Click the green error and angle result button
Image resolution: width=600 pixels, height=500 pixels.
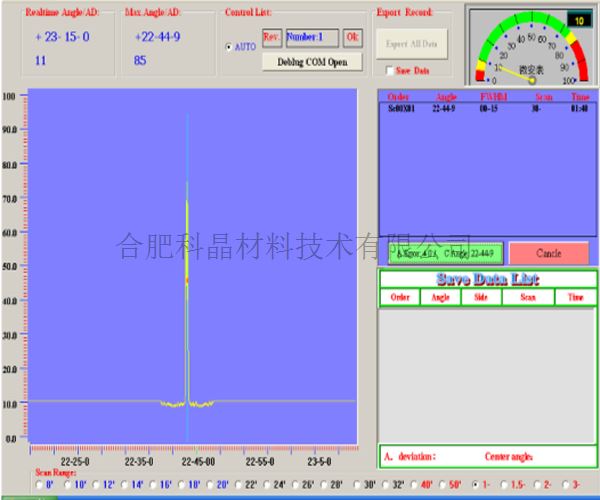click(441, 254)
